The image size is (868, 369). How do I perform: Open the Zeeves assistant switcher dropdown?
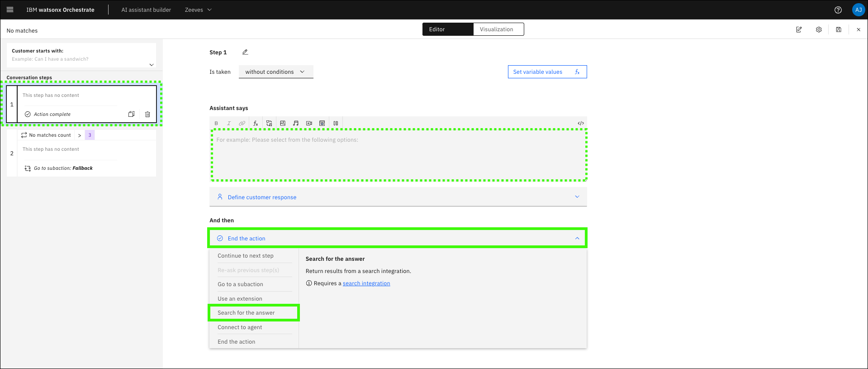point(198,10)
